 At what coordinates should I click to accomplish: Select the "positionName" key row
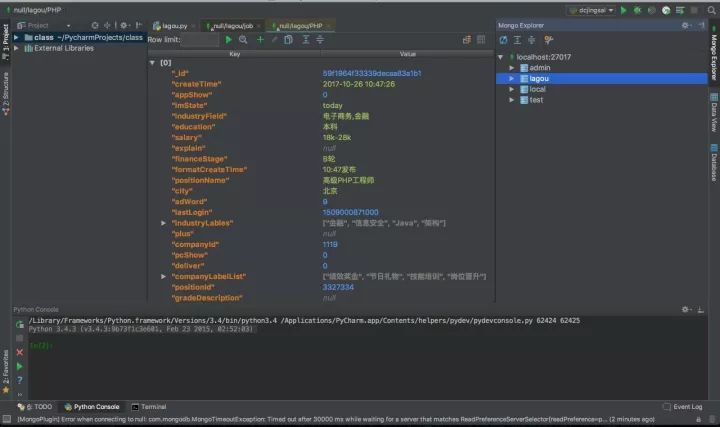click(200, 180)
